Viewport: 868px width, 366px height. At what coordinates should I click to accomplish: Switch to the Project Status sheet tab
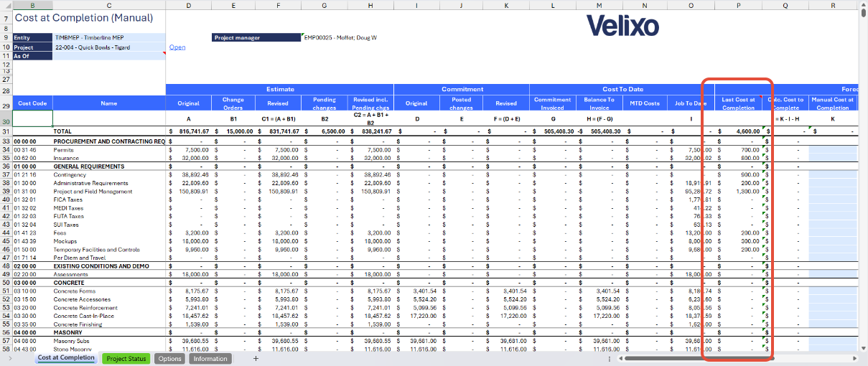pos(126,358)
